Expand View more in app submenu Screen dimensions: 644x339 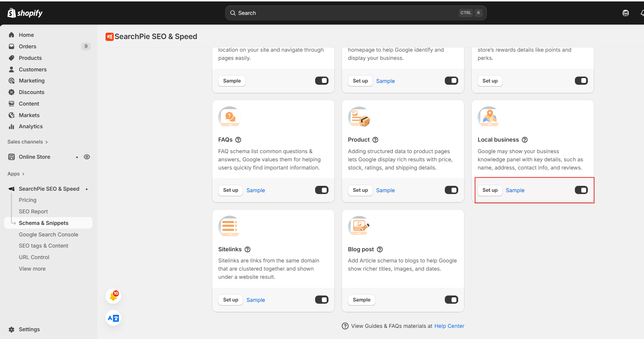(x=32, y=269)
